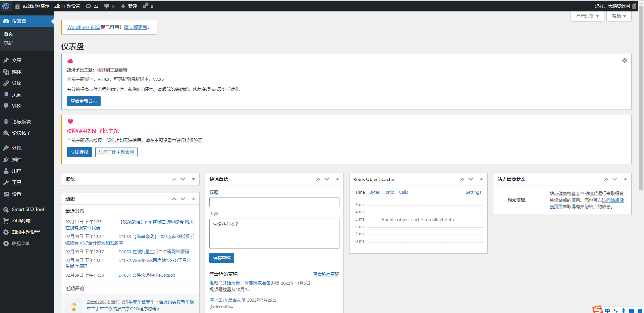The width and height of the screenshot is (644, 313).
Task: Click the user avatar in admin bar
Action: point(634,6)
